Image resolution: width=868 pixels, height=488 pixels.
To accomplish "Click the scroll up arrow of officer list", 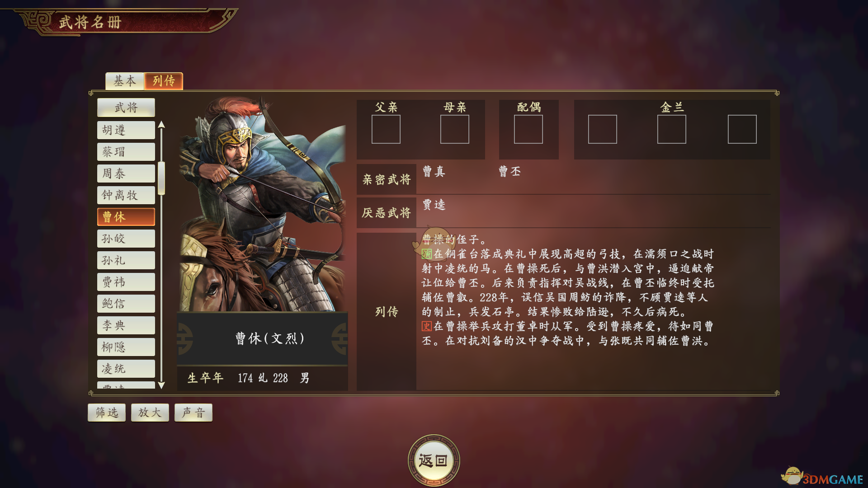I will click(161, 125).
